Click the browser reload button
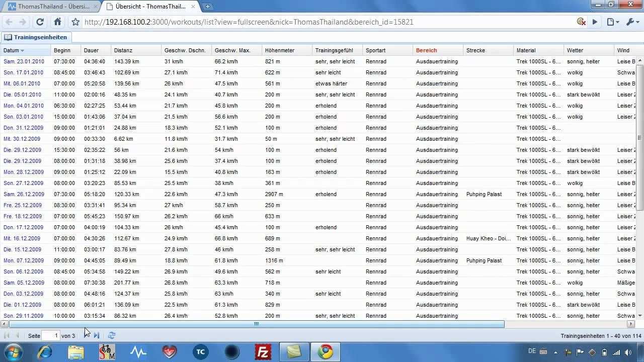644x362 pixels. 40,22
